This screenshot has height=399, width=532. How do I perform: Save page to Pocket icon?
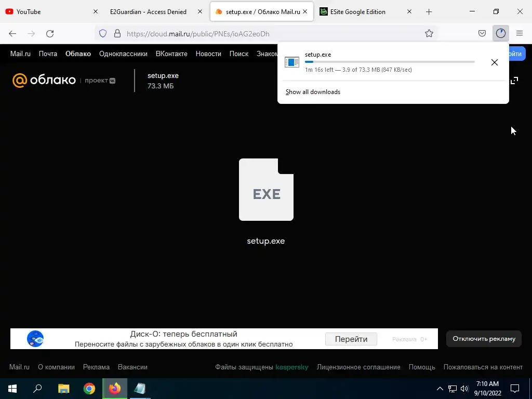[482, 33]
